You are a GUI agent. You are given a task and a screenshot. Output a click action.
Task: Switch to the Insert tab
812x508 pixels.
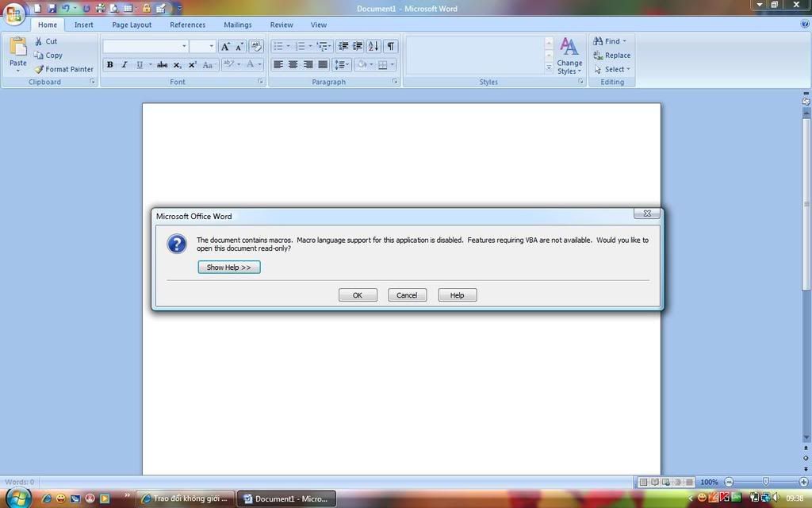(x=84, y=25)
